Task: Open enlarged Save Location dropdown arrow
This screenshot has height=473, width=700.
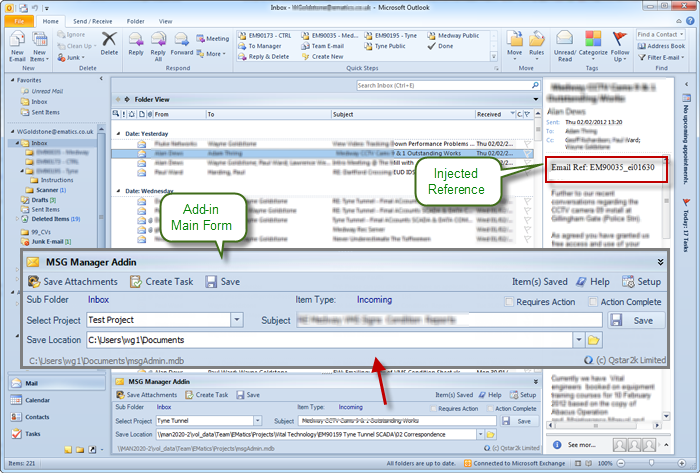Action: point(579,340)
